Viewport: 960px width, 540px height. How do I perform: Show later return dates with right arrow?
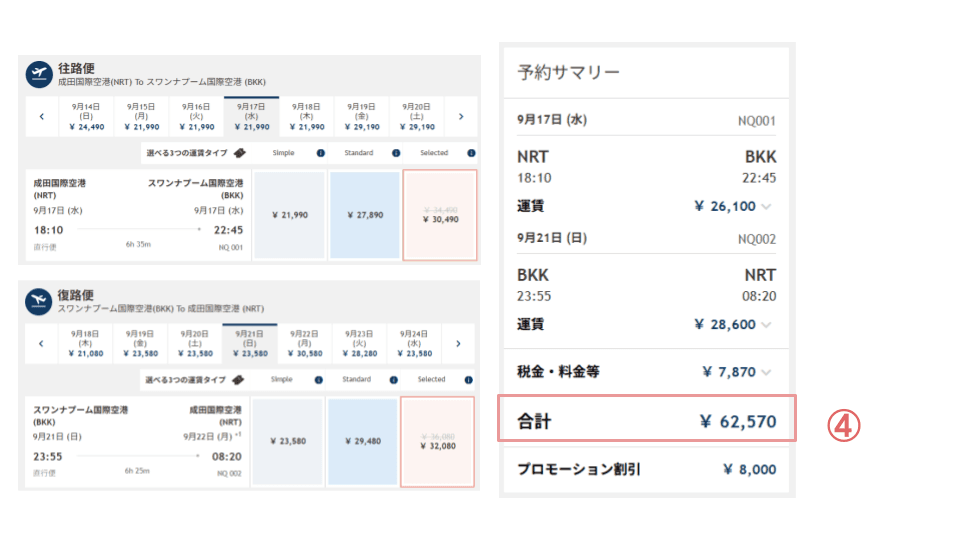[x=458, y=343]
